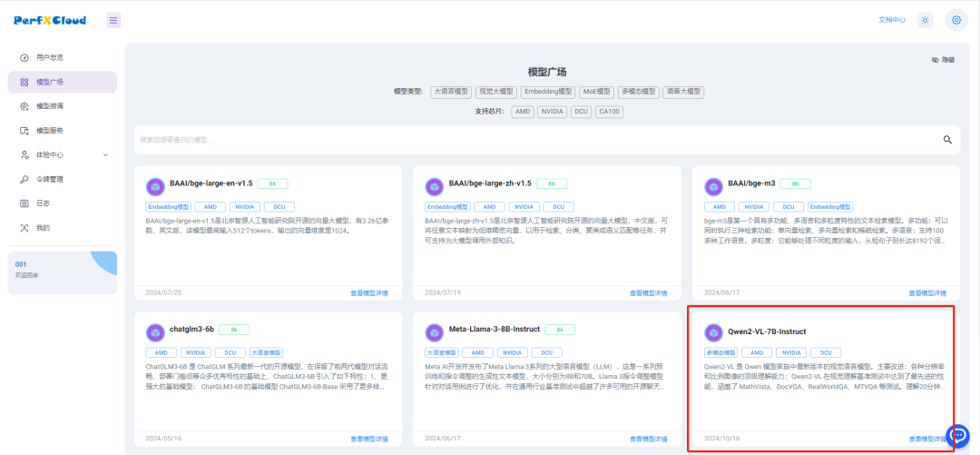Click the BAAI/bge-large-zh-v1.5 title
This screenshot has width=980, height=455.
490,183
